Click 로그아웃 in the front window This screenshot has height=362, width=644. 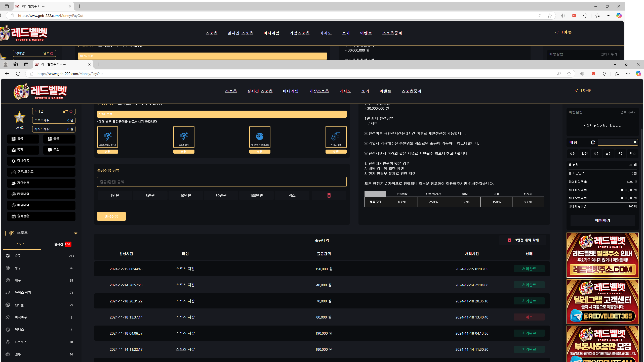click(583, 90)
